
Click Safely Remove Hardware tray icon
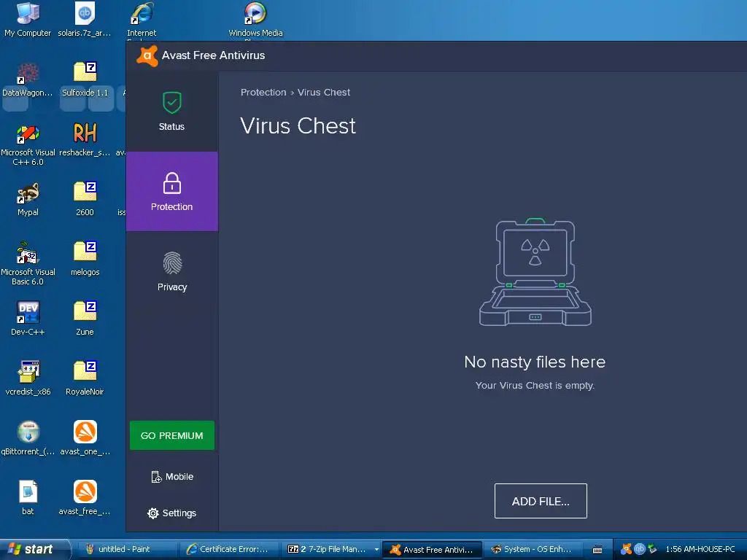[x=652, y=549]
